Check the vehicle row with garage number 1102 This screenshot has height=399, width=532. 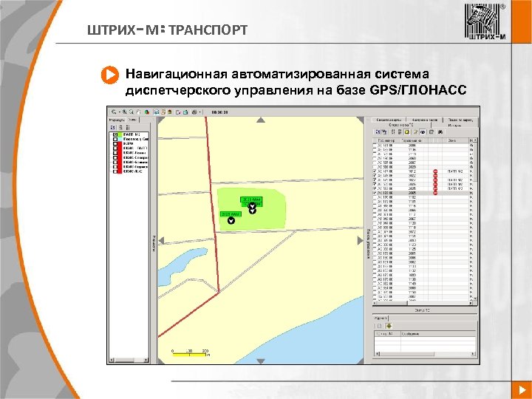(x=375, y=197)
